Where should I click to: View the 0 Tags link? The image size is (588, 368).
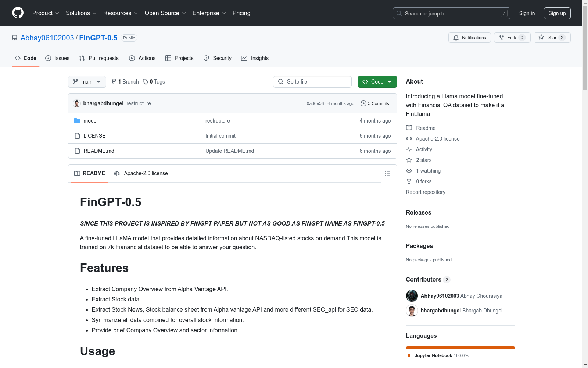[154, 82]
